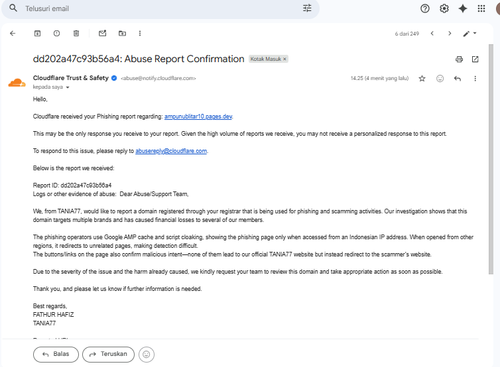This screenshot has width=500, height=367.
Task: Open emoji reaction button at bottom
Action: (x=146, y=354)
